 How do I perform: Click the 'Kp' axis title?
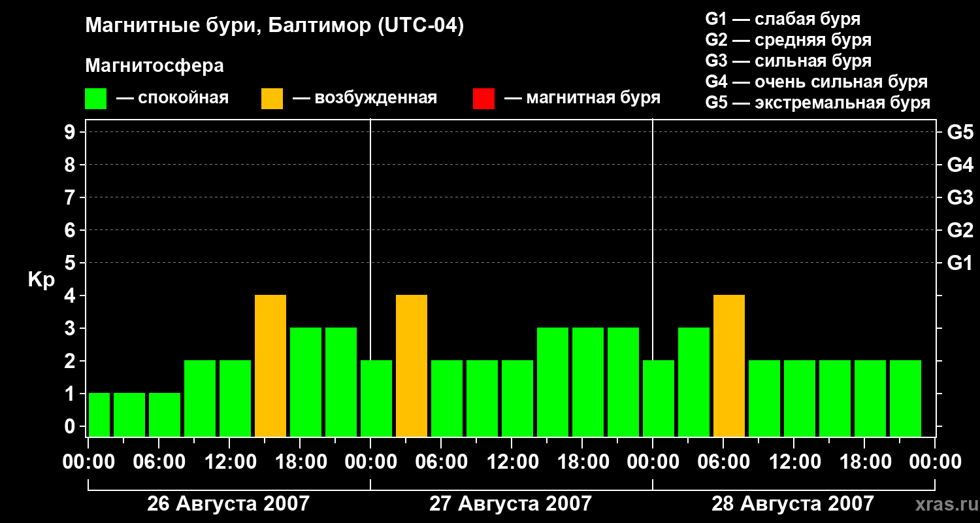click(x=41, y=280)
